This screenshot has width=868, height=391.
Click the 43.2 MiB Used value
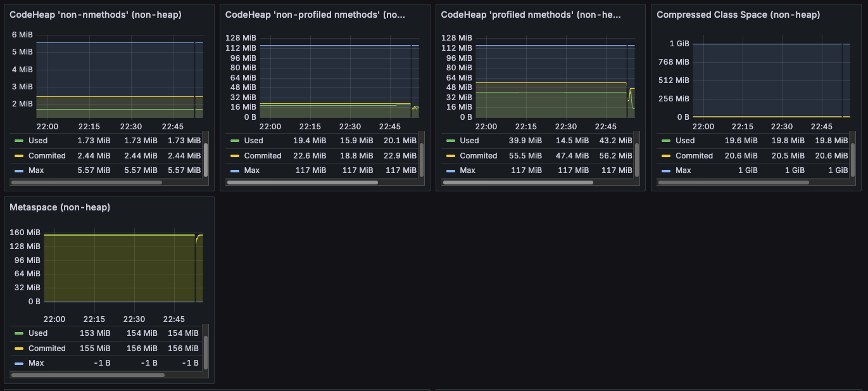pos(615,141)
